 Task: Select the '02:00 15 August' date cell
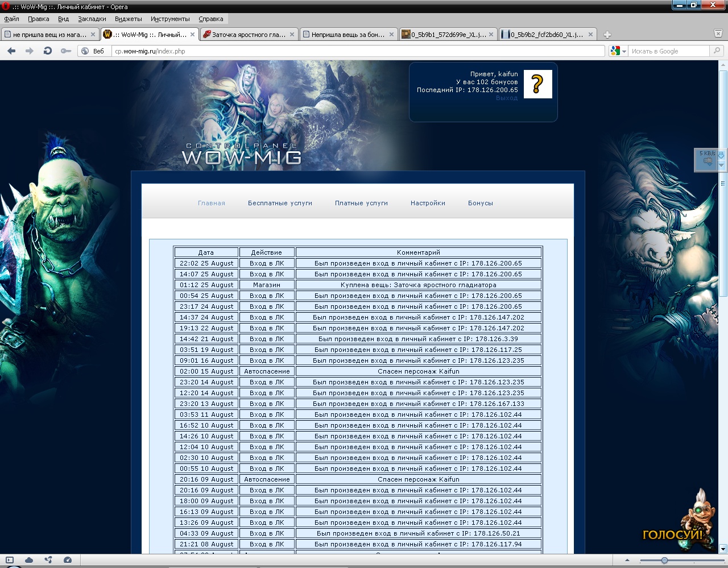[206, 371]
